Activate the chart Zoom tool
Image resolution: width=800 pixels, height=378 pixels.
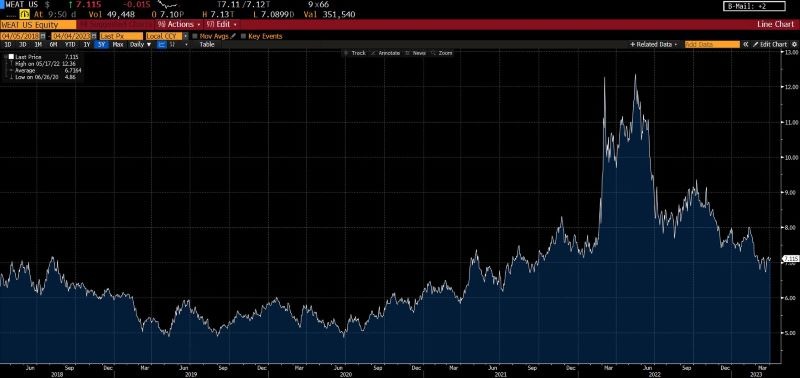pos(441,53)
